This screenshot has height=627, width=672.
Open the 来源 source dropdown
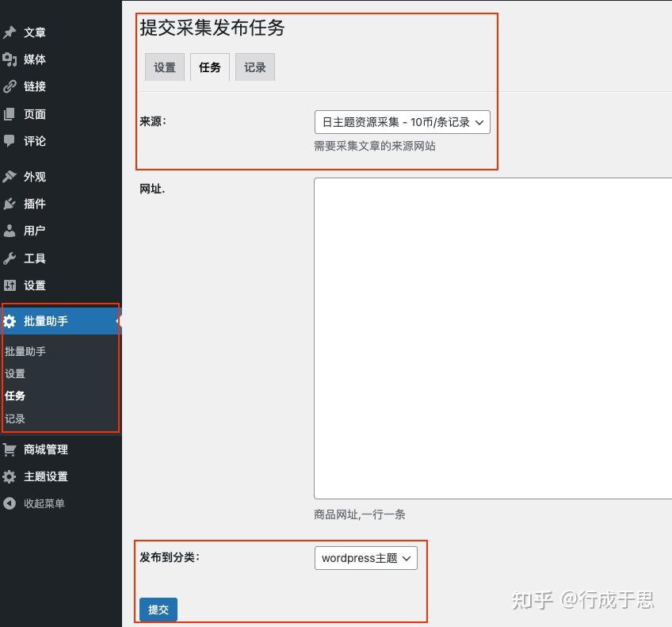tap(401, 121)
